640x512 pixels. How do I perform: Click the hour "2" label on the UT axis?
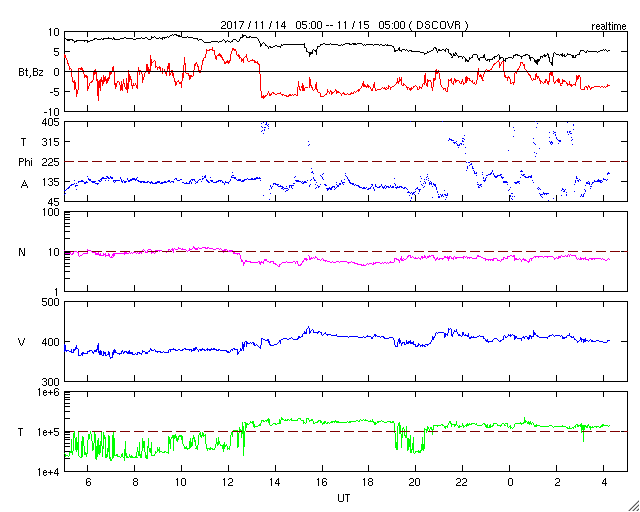(557, 482)
